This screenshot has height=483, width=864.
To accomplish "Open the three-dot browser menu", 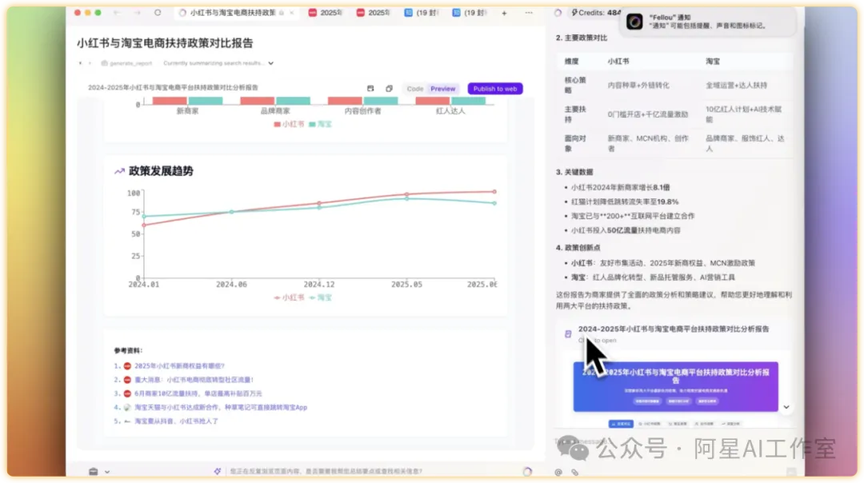I will tap(528, 13).
